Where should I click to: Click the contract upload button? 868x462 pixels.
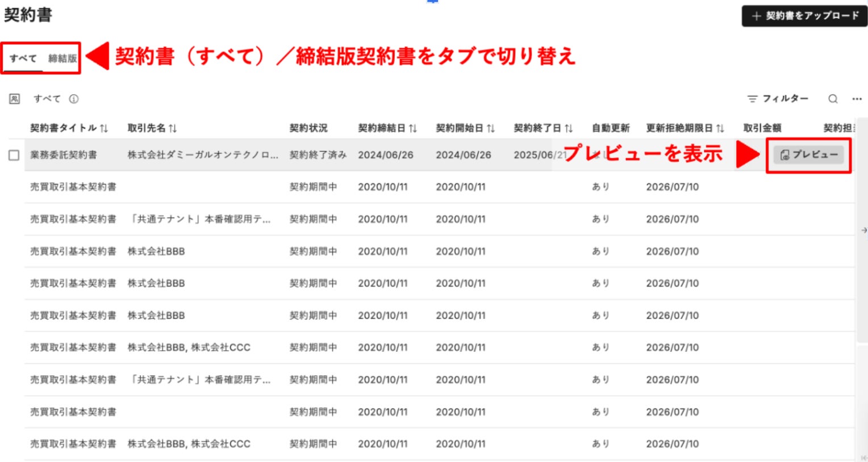pos(804,16)
